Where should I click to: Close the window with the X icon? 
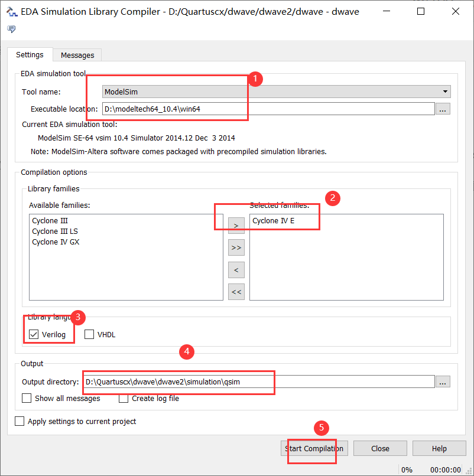(456, 12)
